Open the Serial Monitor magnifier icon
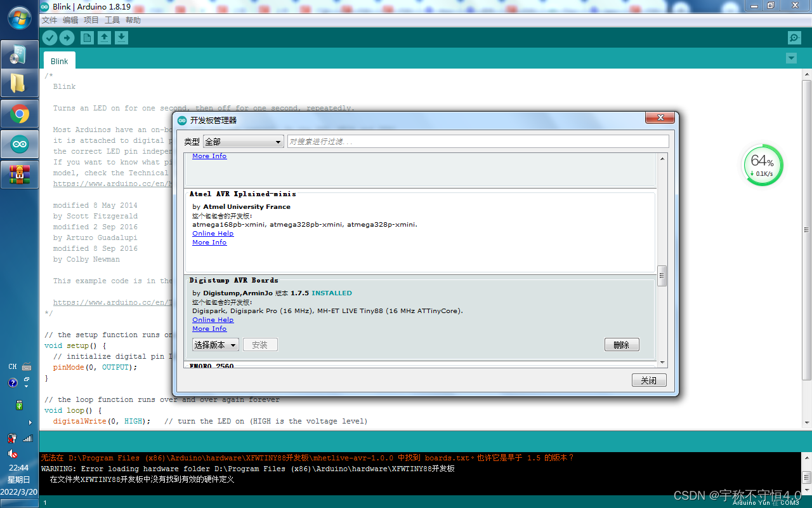 (794, 38)
